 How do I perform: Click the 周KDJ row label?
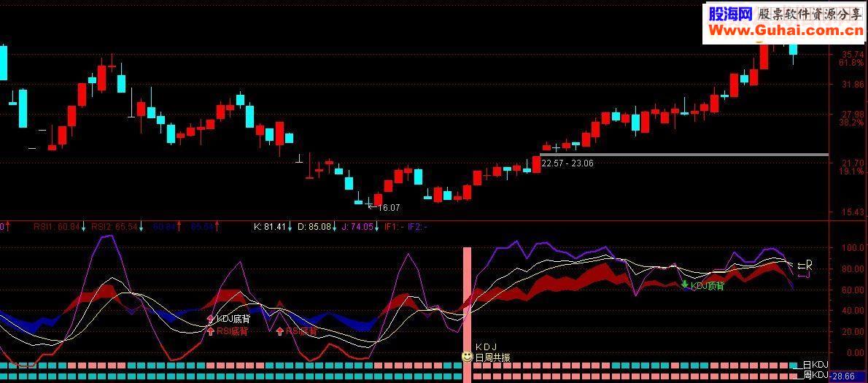(815, 375)
